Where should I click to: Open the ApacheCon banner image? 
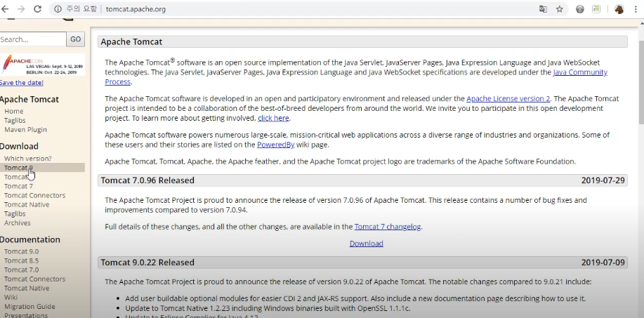(x=42, y=65)
